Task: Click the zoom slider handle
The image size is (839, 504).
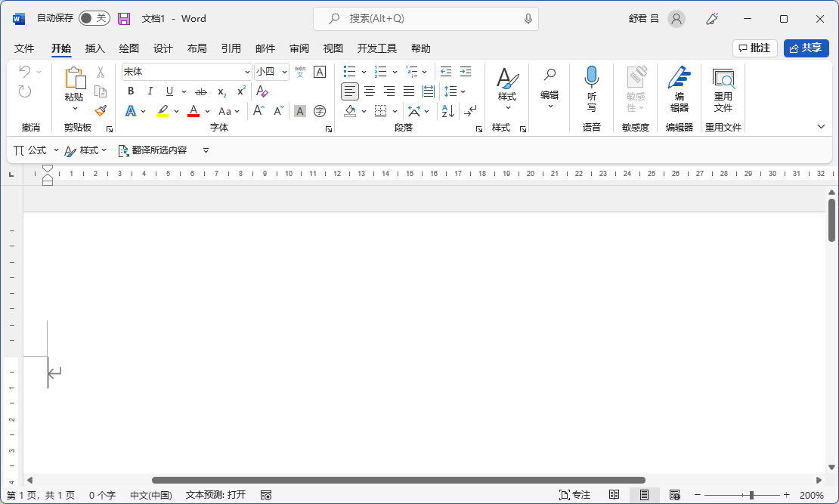Action: pyautogui.click(x=751, y=495)
